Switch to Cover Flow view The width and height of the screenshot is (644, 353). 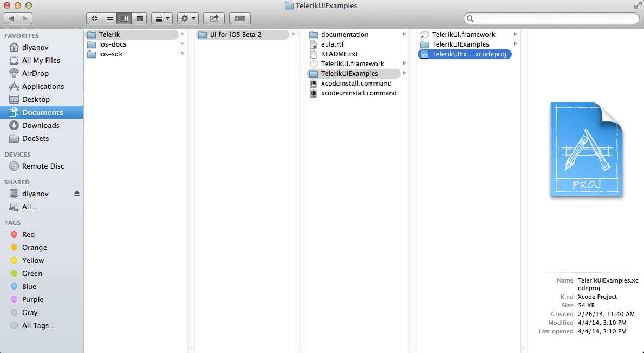coord(139,18)
